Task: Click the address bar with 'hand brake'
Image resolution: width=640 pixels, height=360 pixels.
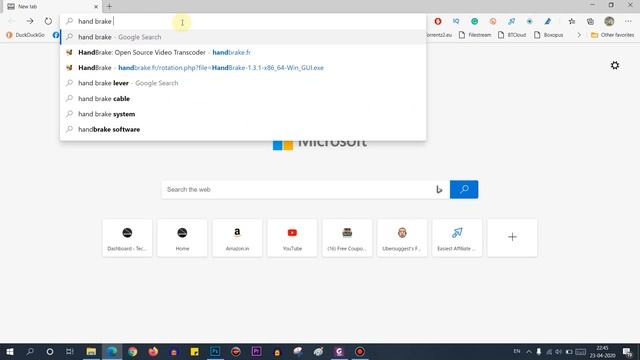Action: coord(243,21)
